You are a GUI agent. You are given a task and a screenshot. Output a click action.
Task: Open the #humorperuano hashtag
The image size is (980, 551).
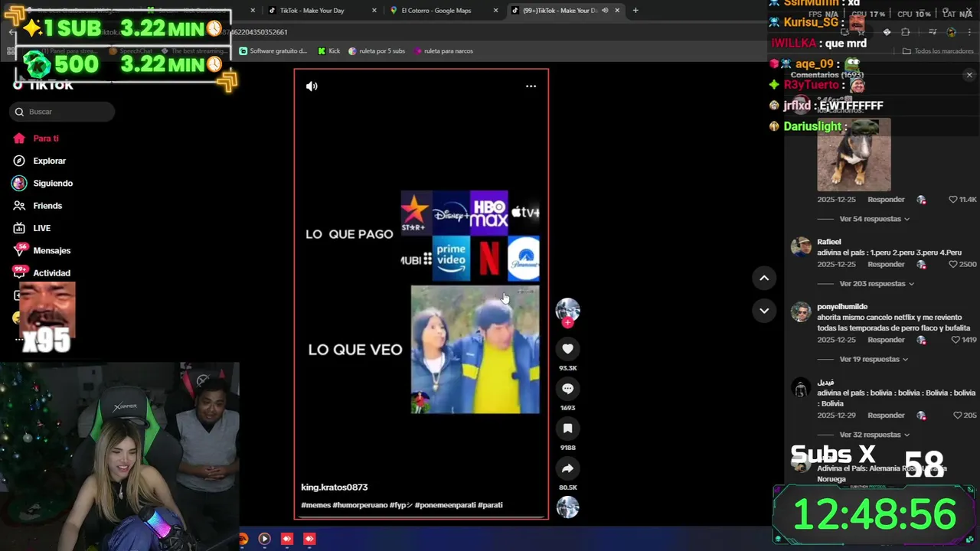point(360,505)
